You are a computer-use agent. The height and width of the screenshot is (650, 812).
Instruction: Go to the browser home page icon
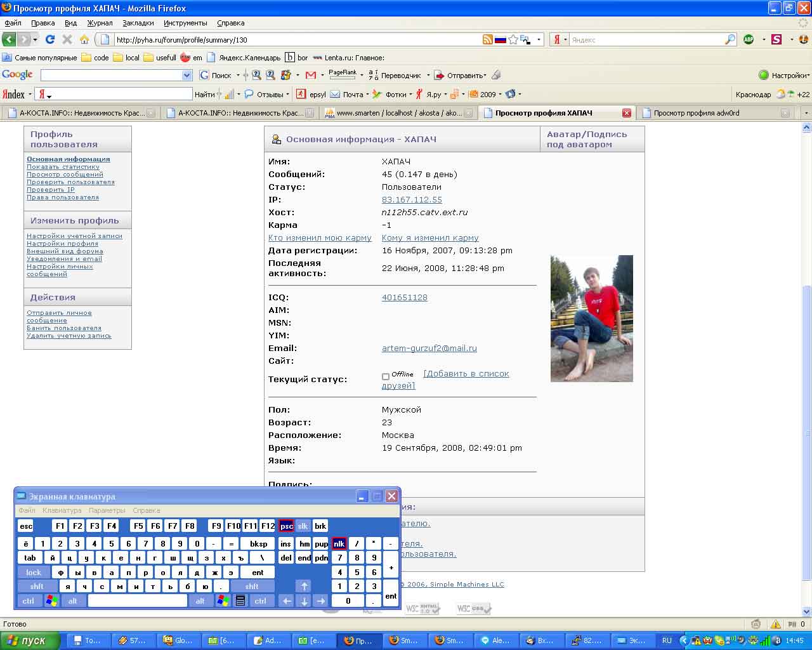click(84, 39)
